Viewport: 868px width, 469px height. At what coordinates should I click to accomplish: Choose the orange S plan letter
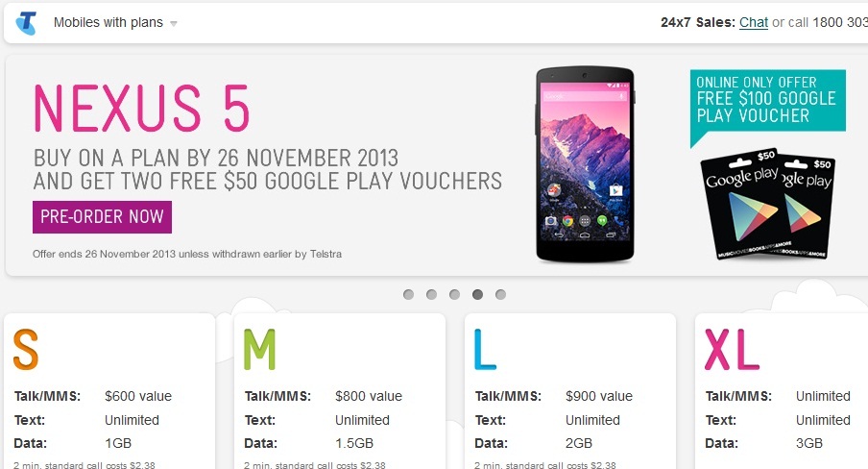[x=26, y=349]
